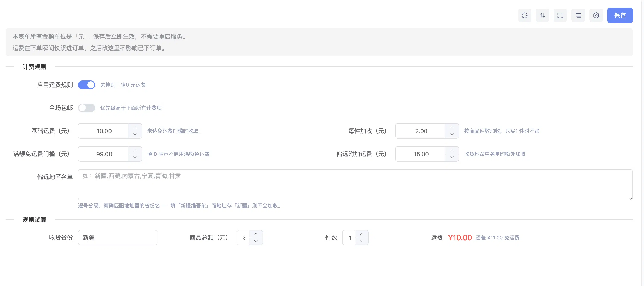Increase 偏远附加运费 with up arrow
The image size is (644, 286).
click(x=452, y=150)
